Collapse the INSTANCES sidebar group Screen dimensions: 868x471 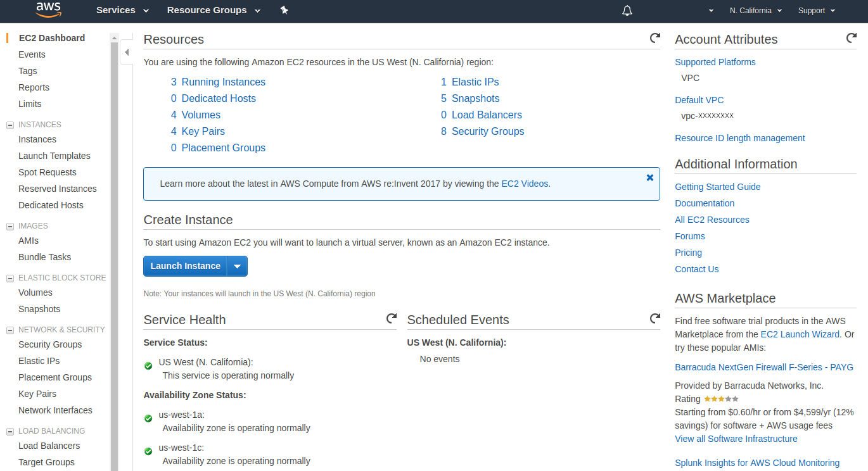coord(10,125)
